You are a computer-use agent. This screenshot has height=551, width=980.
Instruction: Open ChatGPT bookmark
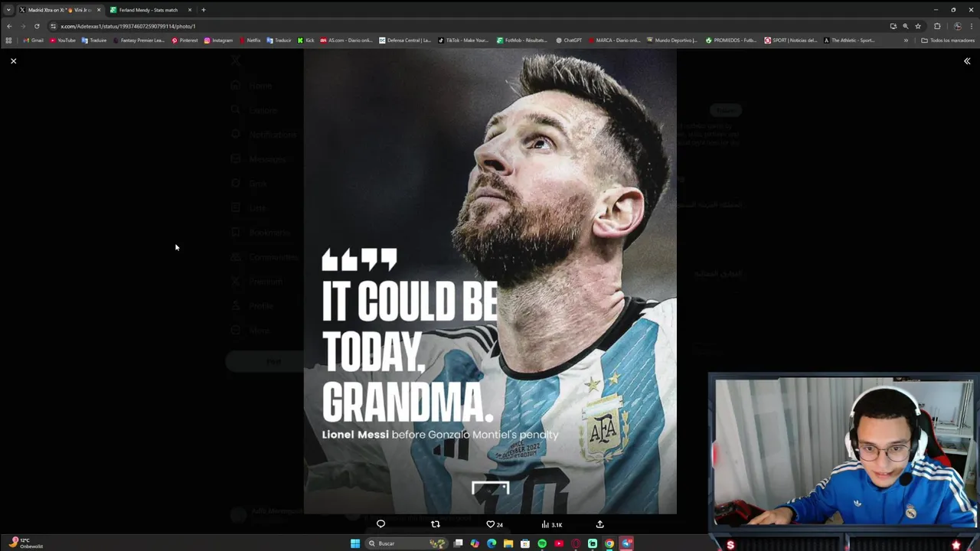tap(569, 41)
